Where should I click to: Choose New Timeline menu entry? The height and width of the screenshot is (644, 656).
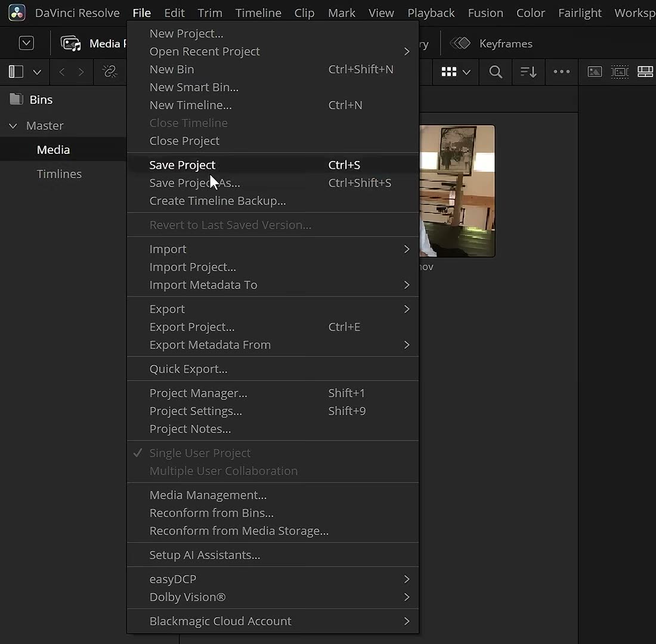(273, 106)
